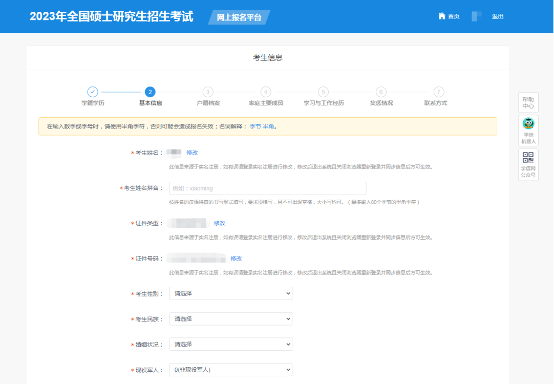This screenshot has height=384, width=554.
Task: Select step 5 学习与工作经历 circle
Action: 323,92
